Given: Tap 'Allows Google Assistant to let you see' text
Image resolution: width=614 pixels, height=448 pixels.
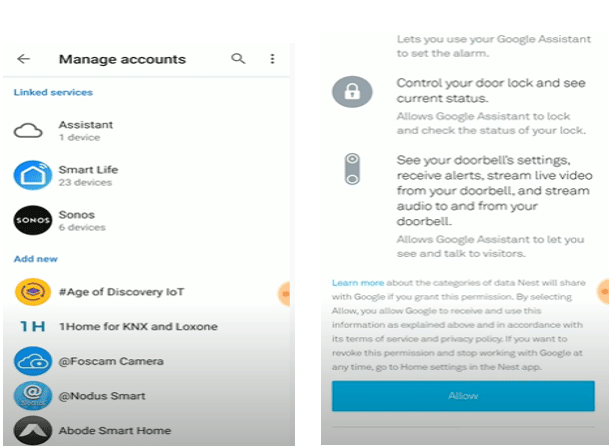Looking at the screenshot, I should tap(490, 246).
